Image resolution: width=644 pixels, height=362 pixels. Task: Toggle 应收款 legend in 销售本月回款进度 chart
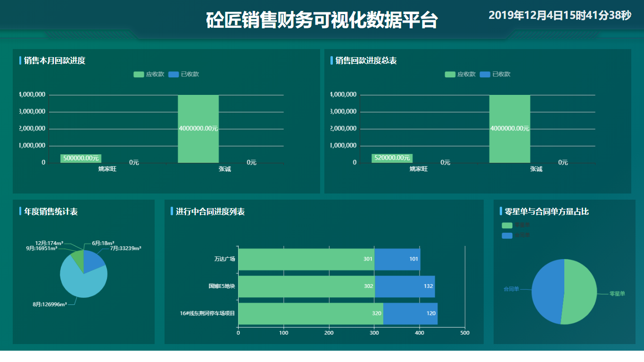[149, 74]
